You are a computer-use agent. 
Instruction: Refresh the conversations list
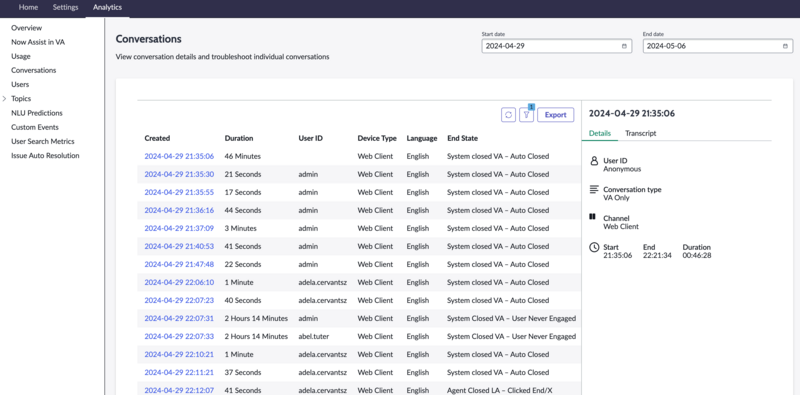[x=508, y=115]
